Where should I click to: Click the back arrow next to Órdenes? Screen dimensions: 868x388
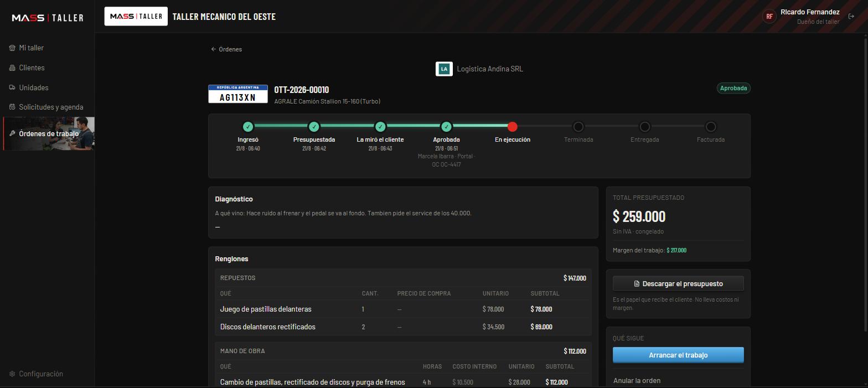214,49
